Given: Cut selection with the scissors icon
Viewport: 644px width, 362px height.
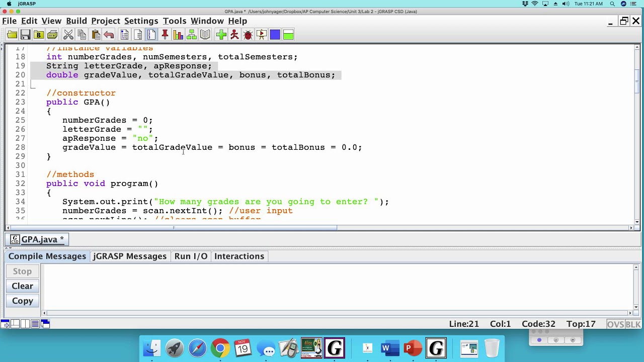Looking at the screenshot, I should tap(68, 35).
